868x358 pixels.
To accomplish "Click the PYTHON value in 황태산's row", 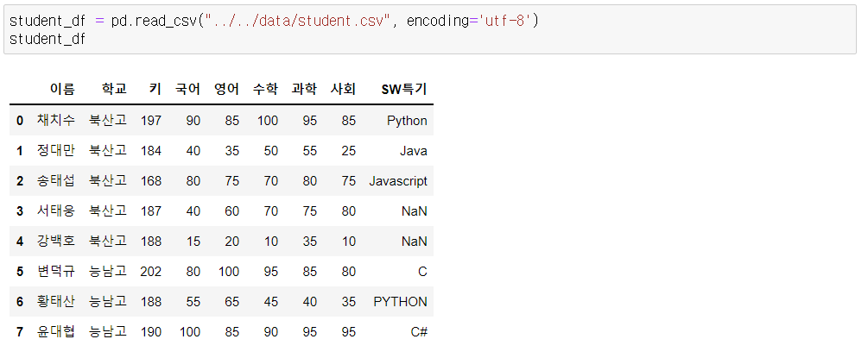I will [x=400, y=302].
